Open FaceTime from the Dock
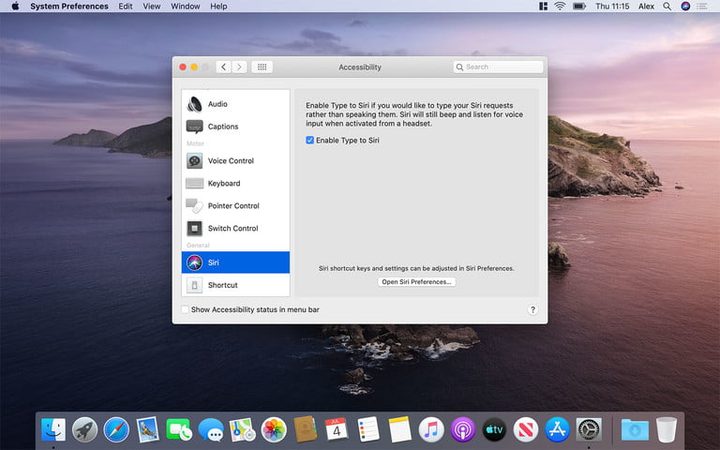Viewport: 720px width, 450px height. pos(179,430)
